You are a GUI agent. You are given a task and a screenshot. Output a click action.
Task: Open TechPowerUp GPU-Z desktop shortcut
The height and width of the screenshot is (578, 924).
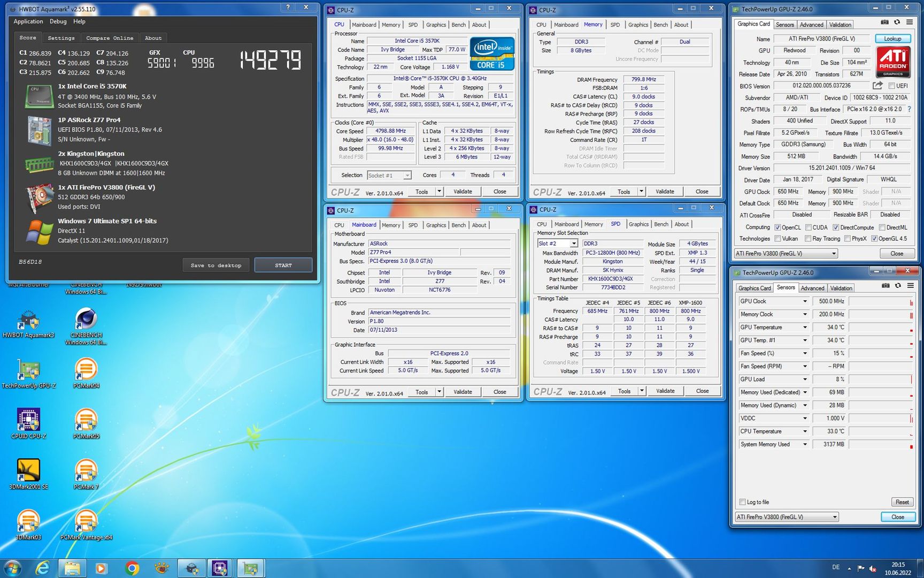point(28,374)
